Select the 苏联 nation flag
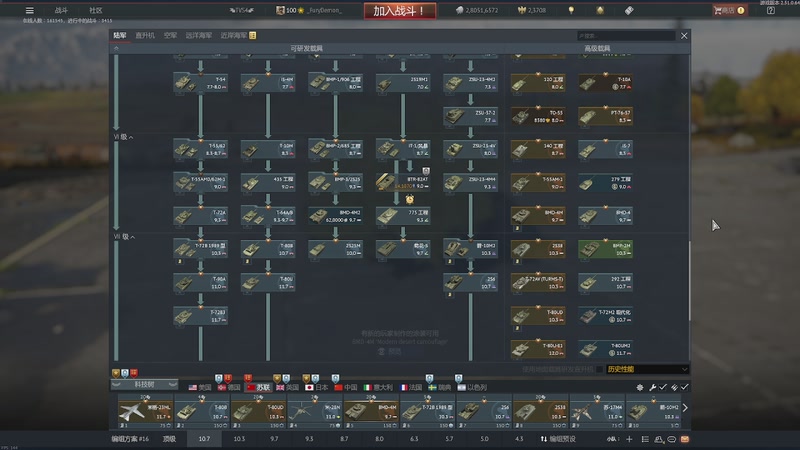The width and height of the screenshot is (800, 450). pyautogui.click(x=258, y=388)
